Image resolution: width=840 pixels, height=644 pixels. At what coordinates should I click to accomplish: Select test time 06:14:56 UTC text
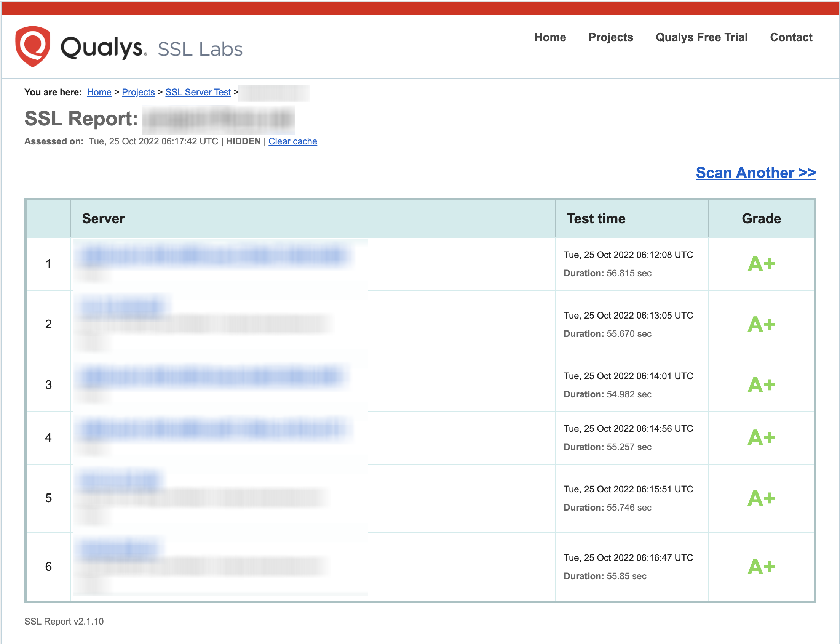click(628, 429)
